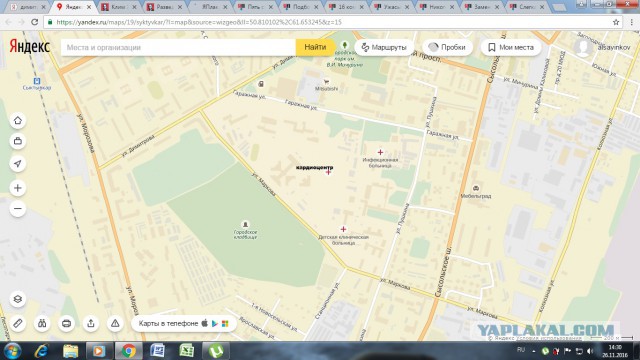640x360 pixels.
Task: Click the Яндекс logo
Action: [x=30, y=47]
